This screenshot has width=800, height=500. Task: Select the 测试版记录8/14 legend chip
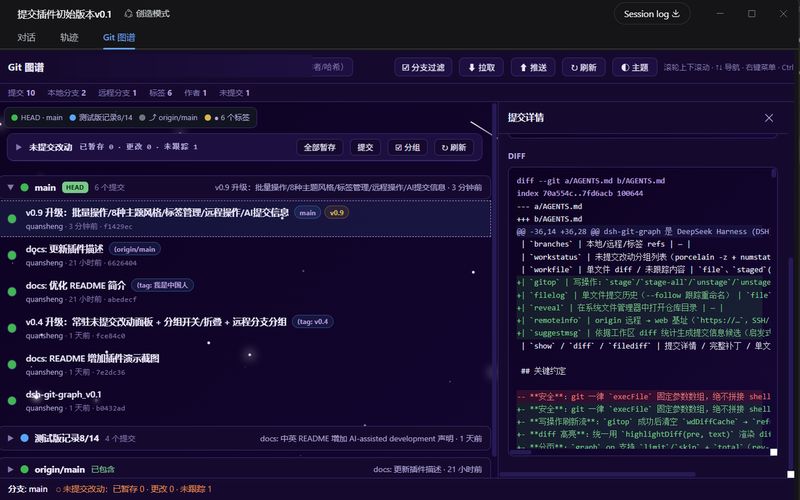coord(101,117)
